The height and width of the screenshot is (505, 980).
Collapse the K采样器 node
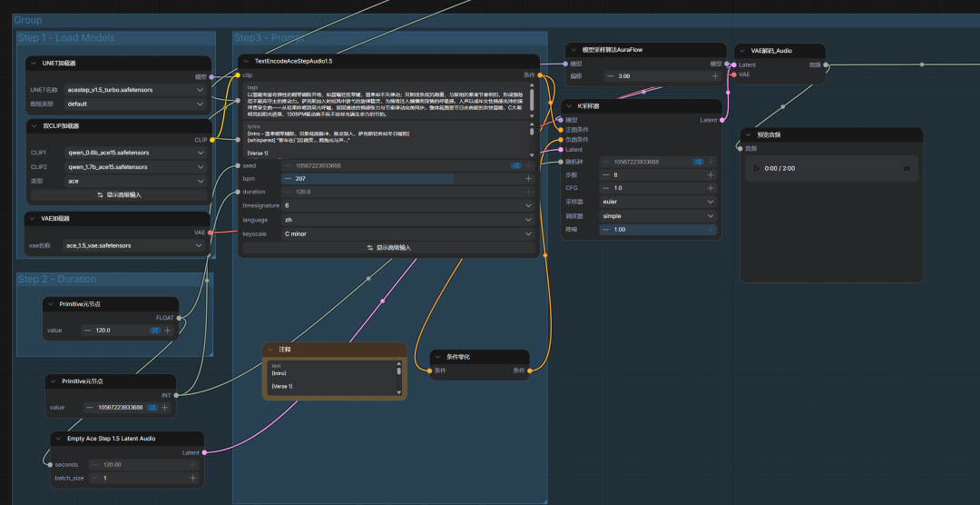pos(571,105)
